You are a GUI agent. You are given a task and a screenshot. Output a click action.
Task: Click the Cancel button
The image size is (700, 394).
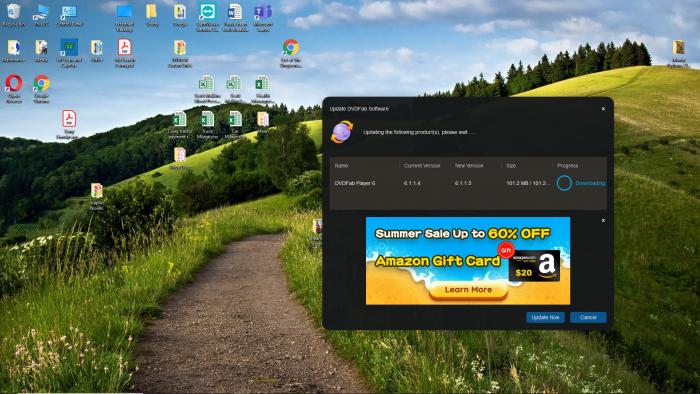point(588,317)
